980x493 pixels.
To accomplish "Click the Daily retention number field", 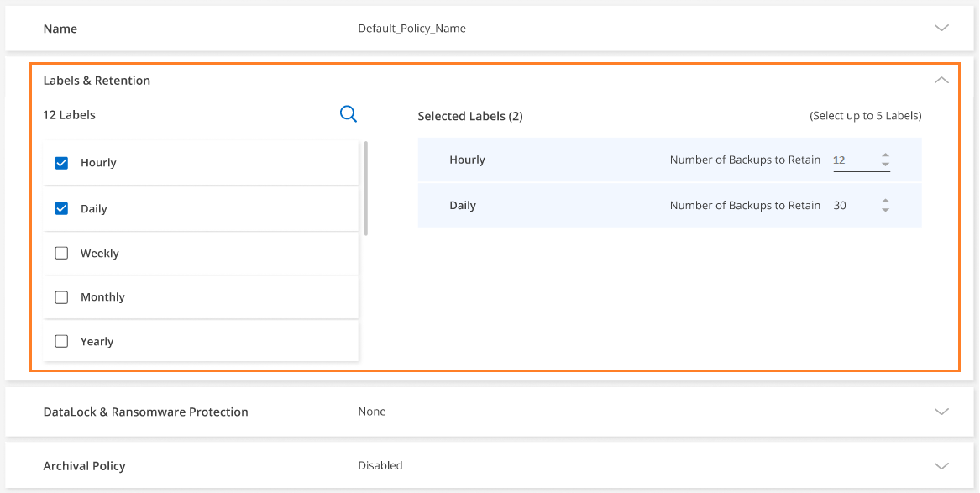I will [852, 205].
